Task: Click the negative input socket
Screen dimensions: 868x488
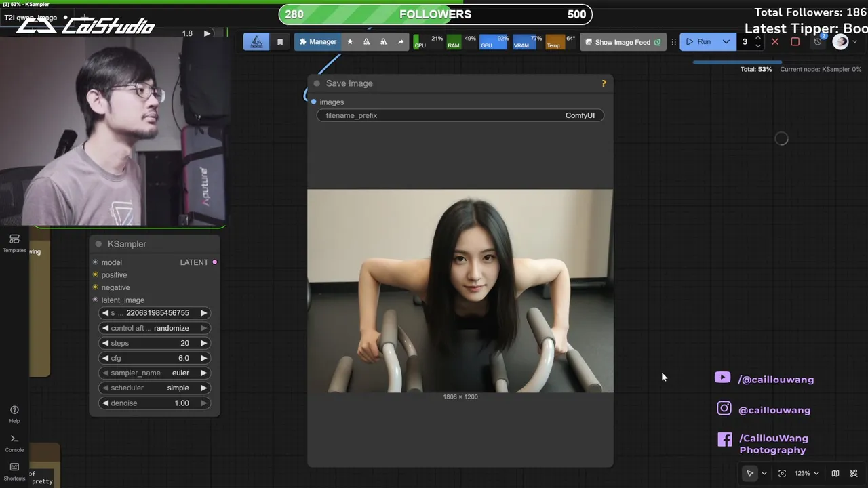Action: [x=96, y=287]
